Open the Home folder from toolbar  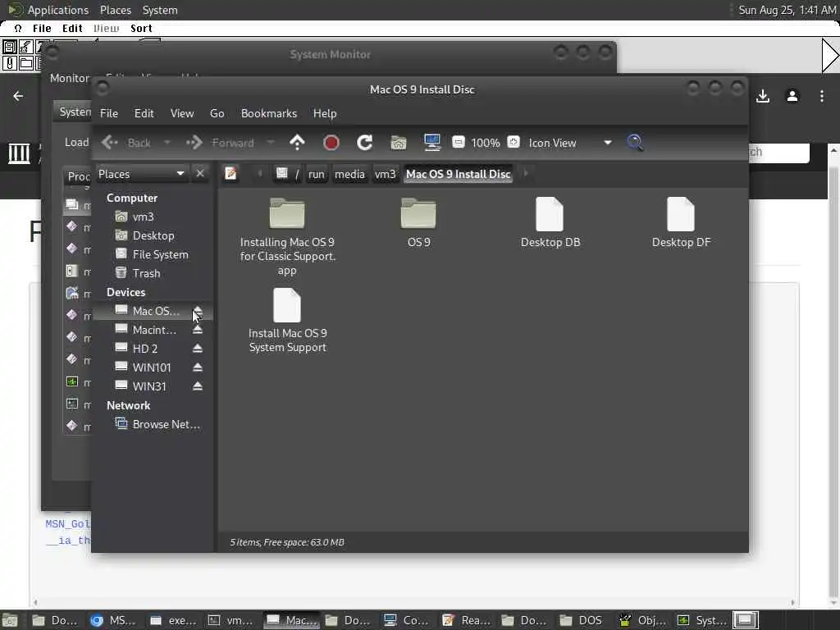coord(399,143)
